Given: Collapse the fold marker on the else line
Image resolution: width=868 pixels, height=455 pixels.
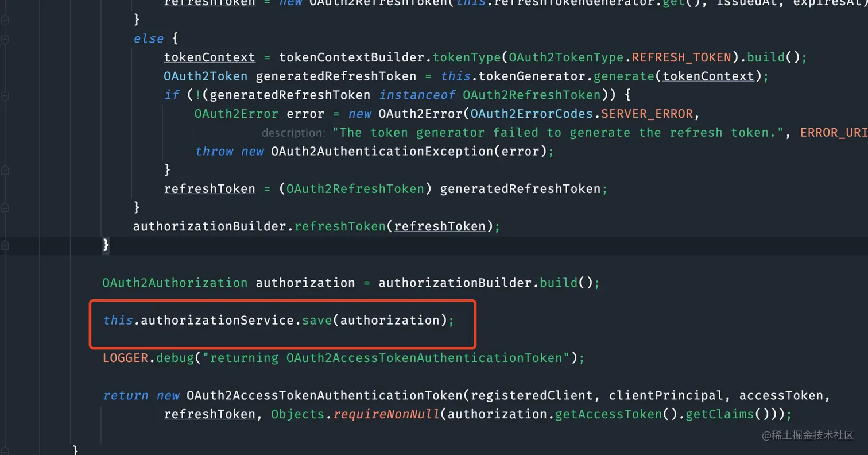Looking at the screenshot, I should point(5,39).
